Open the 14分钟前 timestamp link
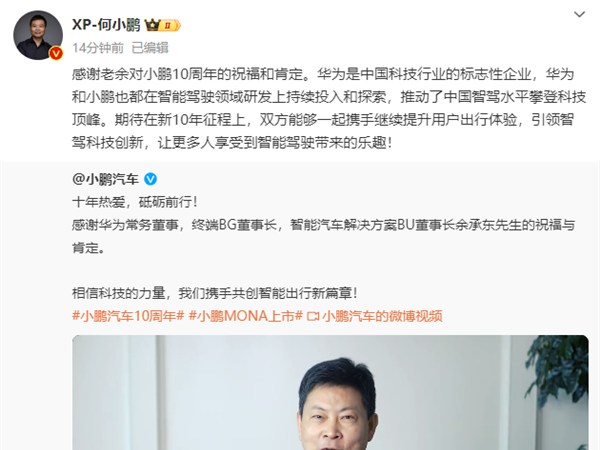The width and height of the screenshot is (600, 450). (98, 48)
